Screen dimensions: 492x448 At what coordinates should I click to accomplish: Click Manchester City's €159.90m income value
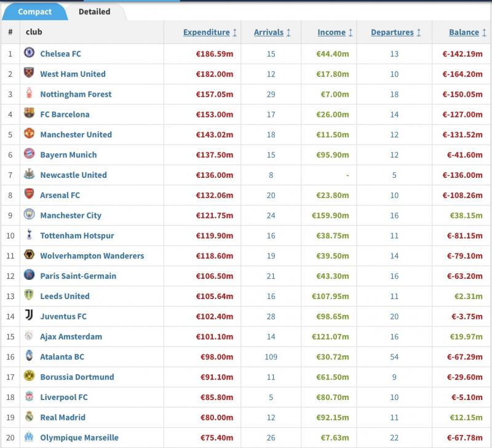click(330, 215)
